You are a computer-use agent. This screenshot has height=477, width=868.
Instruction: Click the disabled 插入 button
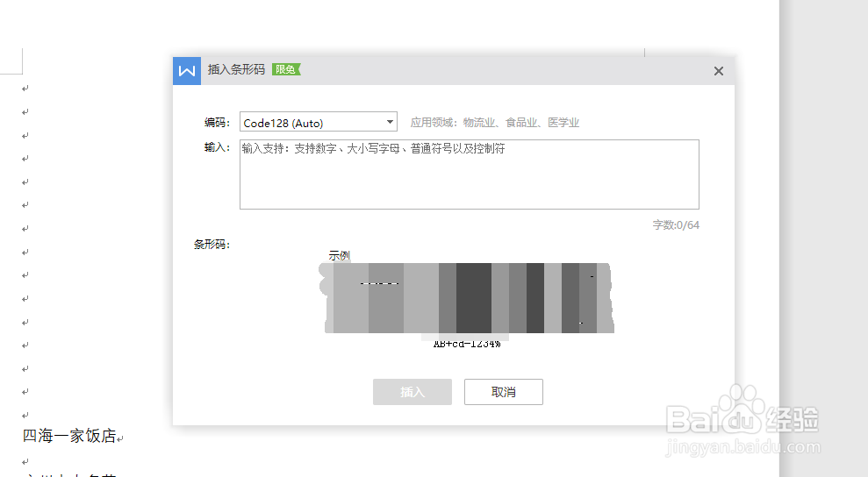point(412,392)
